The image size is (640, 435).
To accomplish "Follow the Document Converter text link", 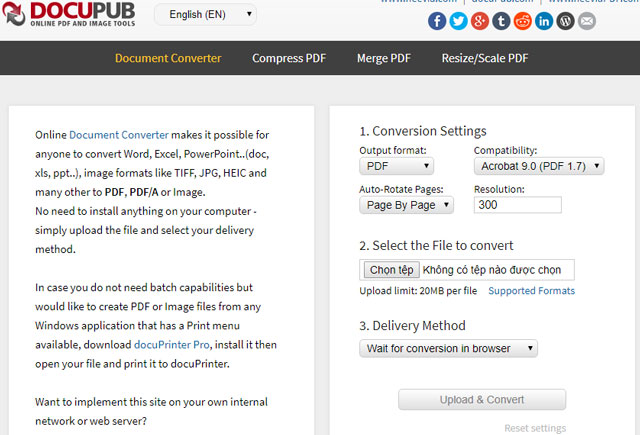I will coord(119,135).
